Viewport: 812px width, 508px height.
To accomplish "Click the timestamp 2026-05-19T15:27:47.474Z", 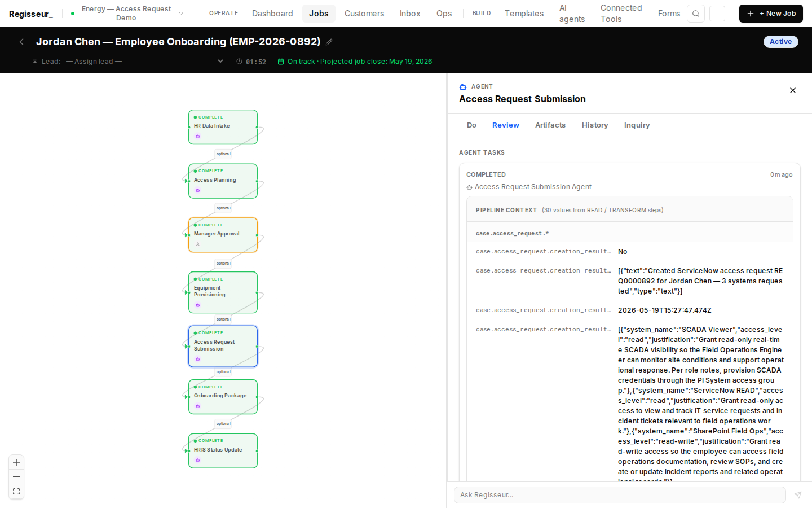I will 664,310.
